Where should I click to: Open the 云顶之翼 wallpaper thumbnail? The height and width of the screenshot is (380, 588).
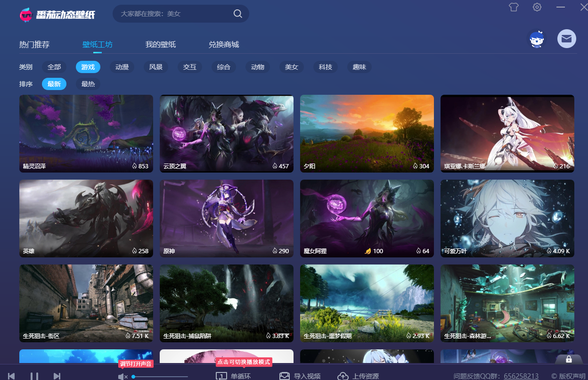point(227,133)
